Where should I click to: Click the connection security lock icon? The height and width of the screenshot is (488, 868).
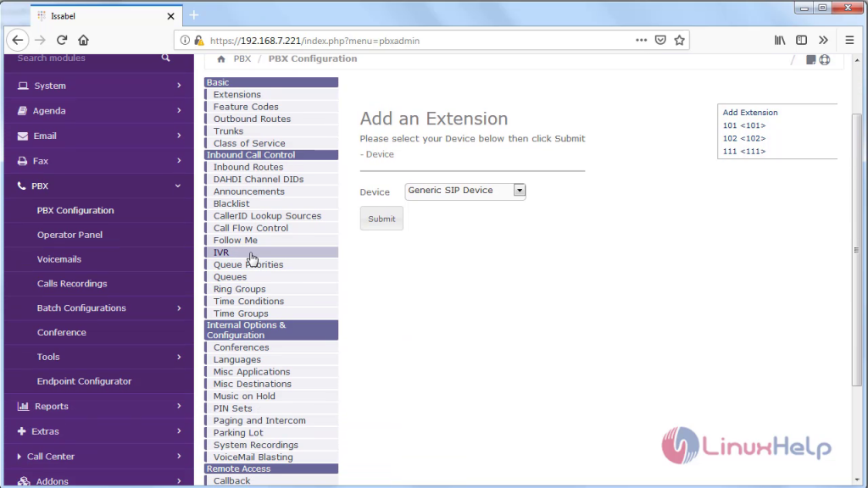point(198,41)
